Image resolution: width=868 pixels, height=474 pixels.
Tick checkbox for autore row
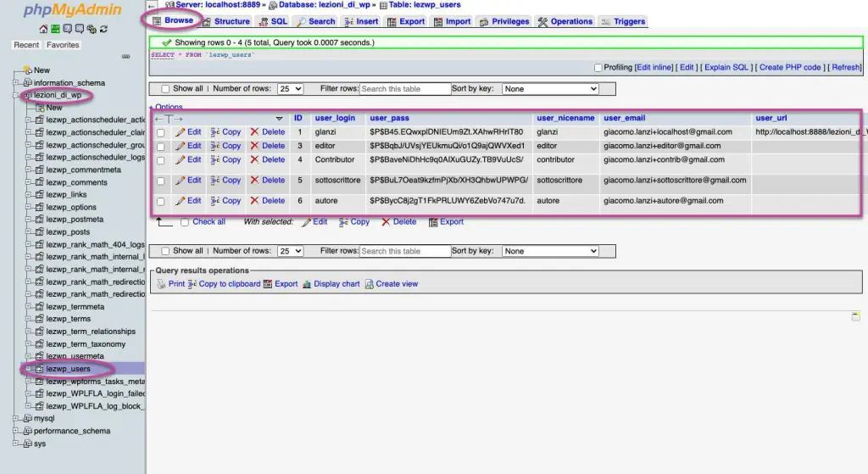(160, 202)
